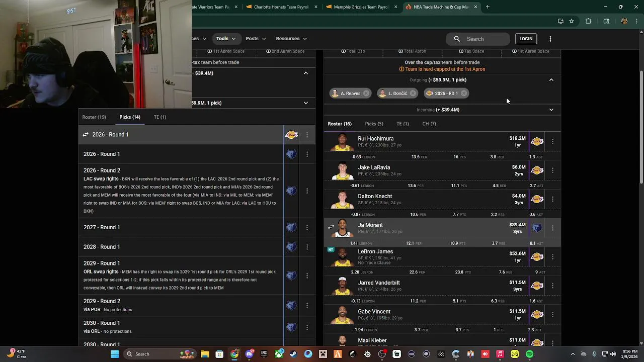Switch to Charlotte Hornets Team Payroll tab
Viewport: 644px width, 362px height.
[281, 7]
